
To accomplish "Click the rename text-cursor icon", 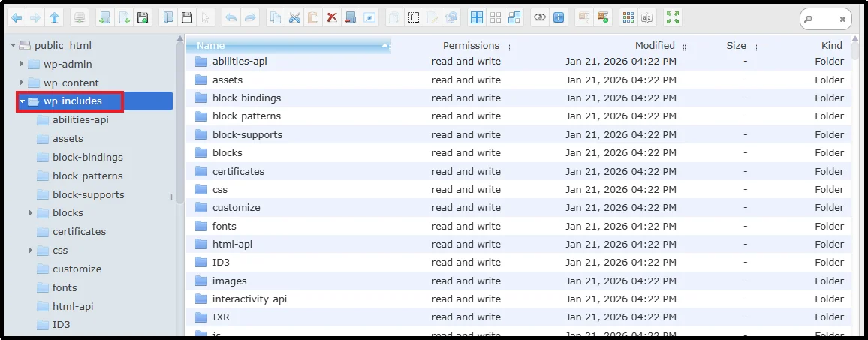I will coord(414,18).
